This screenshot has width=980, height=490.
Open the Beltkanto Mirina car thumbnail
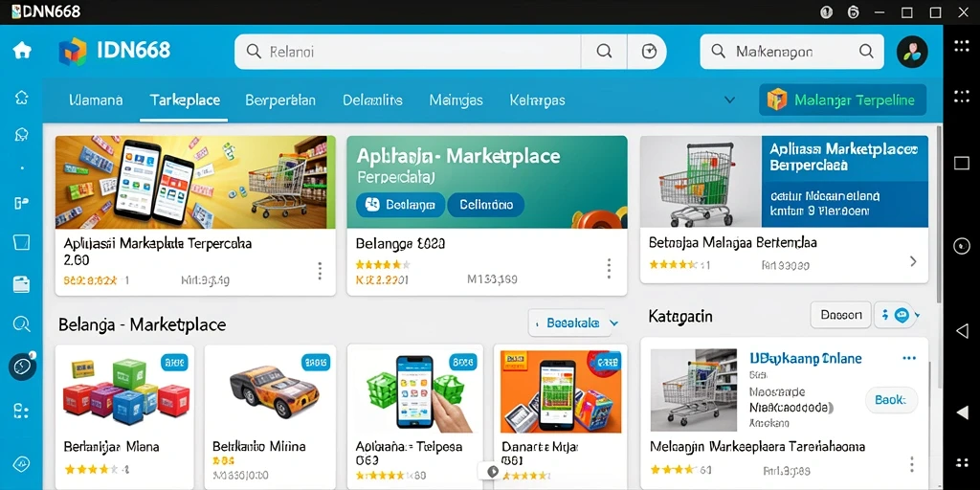[x=271, y=390]
